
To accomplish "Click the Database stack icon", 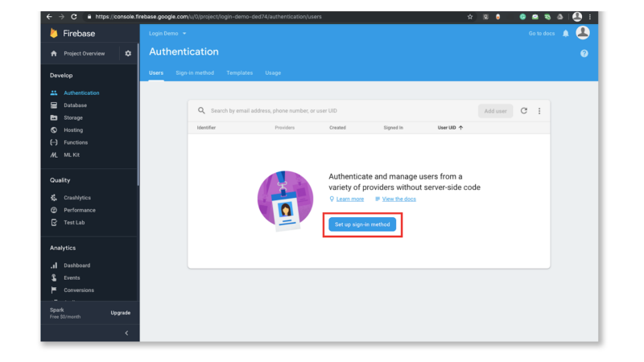I will point(54,105).
